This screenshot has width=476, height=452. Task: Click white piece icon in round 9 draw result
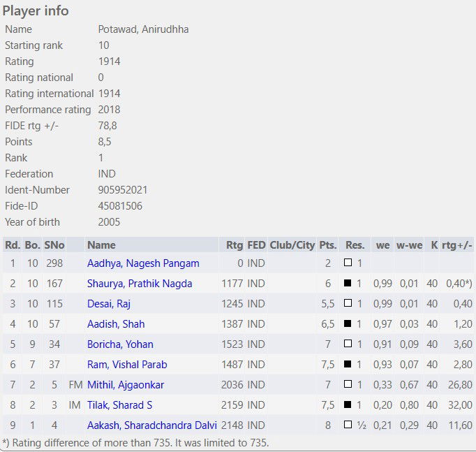point(348,425)
